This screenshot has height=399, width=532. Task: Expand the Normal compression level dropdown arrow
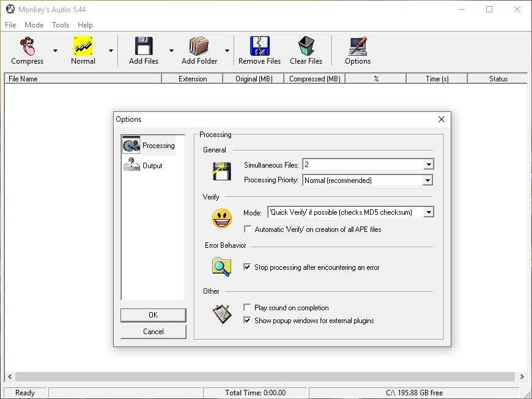tap(111, 51)
